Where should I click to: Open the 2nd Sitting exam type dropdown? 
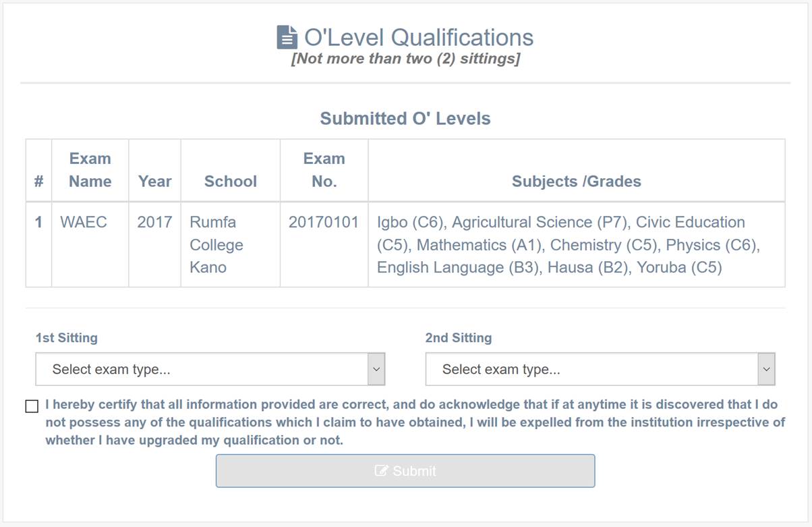pyautogui.click(x=600, y=370)
